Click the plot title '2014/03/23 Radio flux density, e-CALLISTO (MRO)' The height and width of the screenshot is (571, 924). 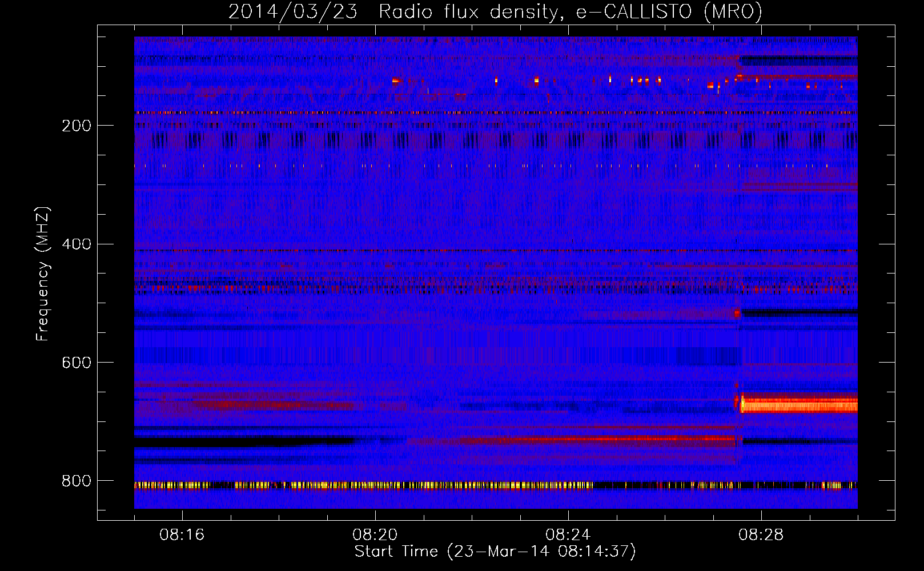click(495, 11)
